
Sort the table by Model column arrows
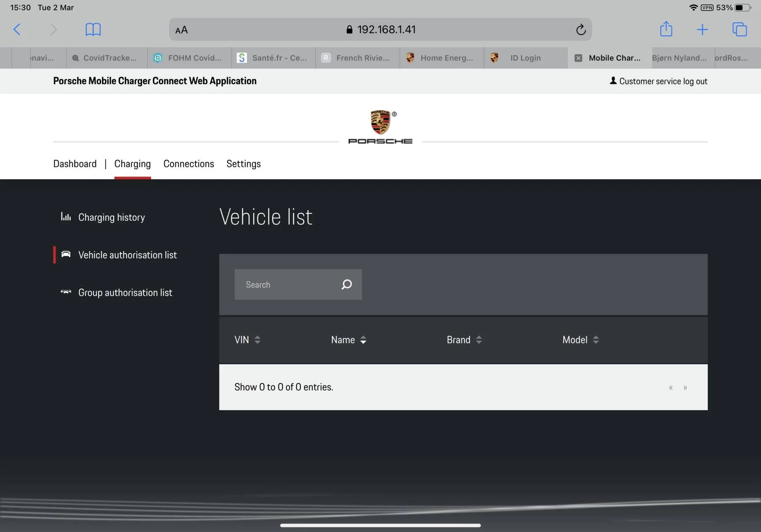coord(596,340)
